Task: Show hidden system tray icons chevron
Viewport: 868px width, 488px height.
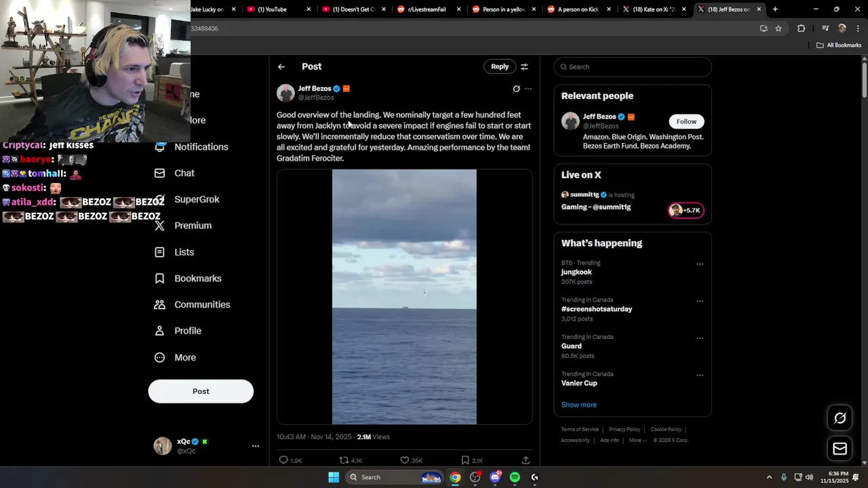Action: [x=769, y=477]
